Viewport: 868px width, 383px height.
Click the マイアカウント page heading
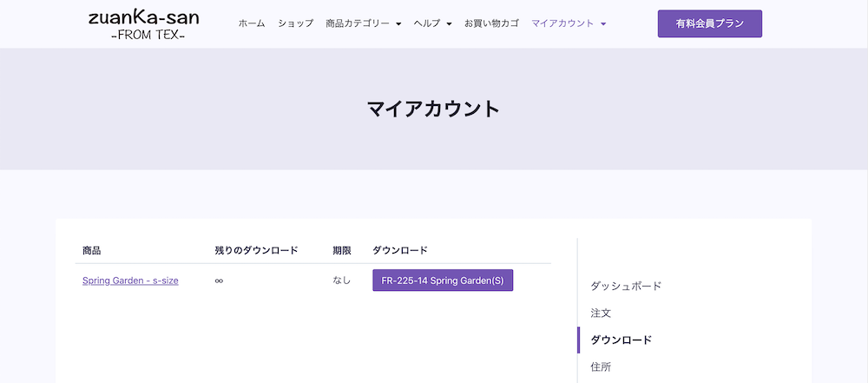pos(433,109)
